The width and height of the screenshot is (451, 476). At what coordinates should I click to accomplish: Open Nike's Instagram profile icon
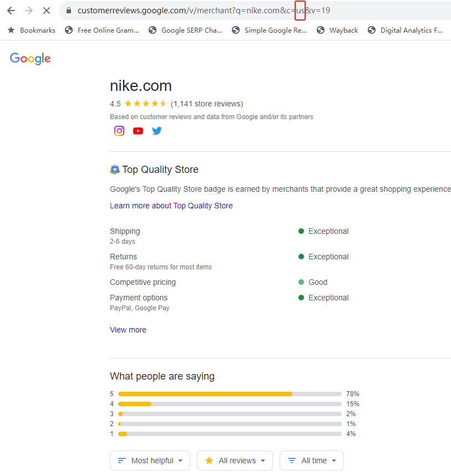point(119,131)
